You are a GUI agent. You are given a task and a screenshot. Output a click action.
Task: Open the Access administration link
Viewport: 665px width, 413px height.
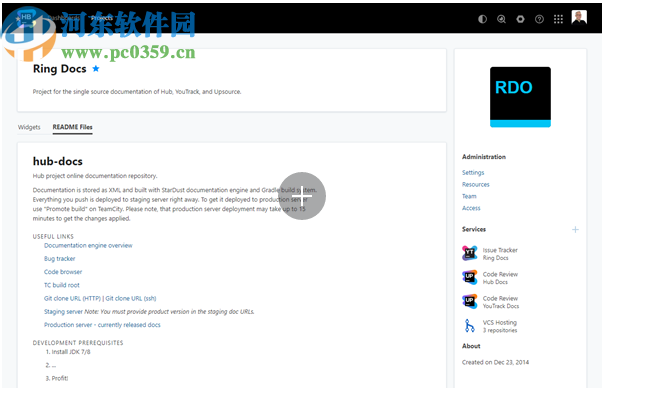(471, 208)
